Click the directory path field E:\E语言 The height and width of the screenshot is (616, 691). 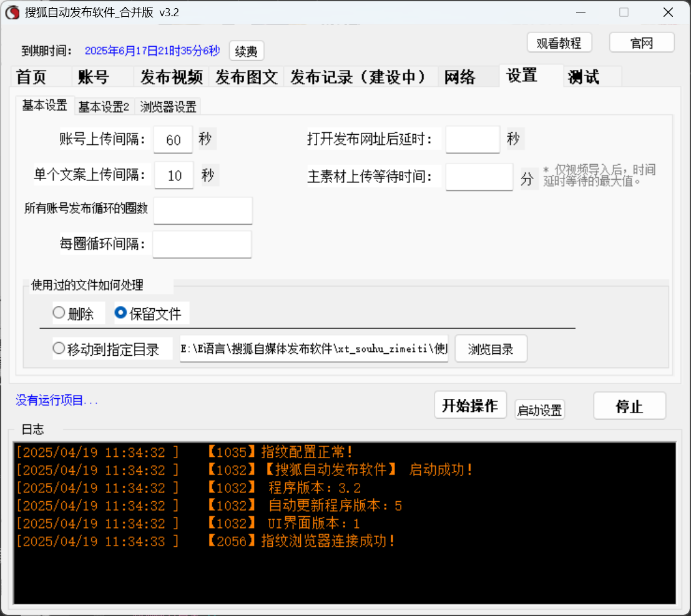[x=314, y=349]
